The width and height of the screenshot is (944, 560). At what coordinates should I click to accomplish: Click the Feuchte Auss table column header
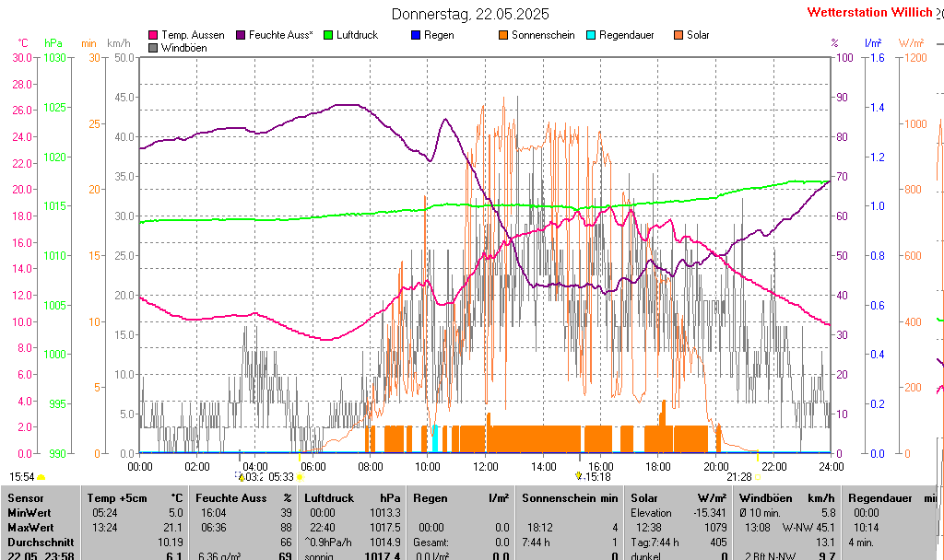[x=231, y=498]
